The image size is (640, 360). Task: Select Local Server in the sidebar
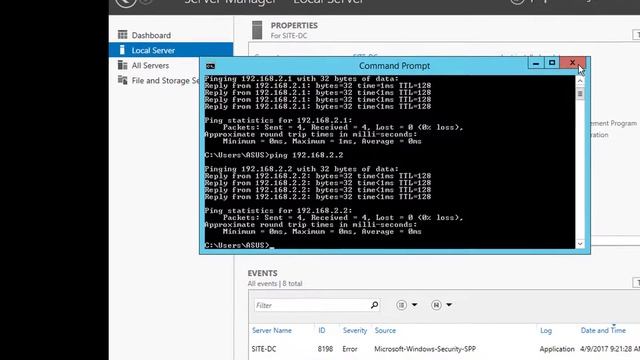click(x=171, y=50)
